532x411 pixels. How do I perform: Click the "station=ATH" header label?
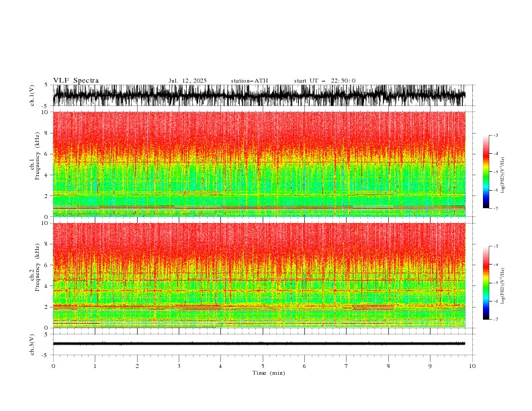249,81
